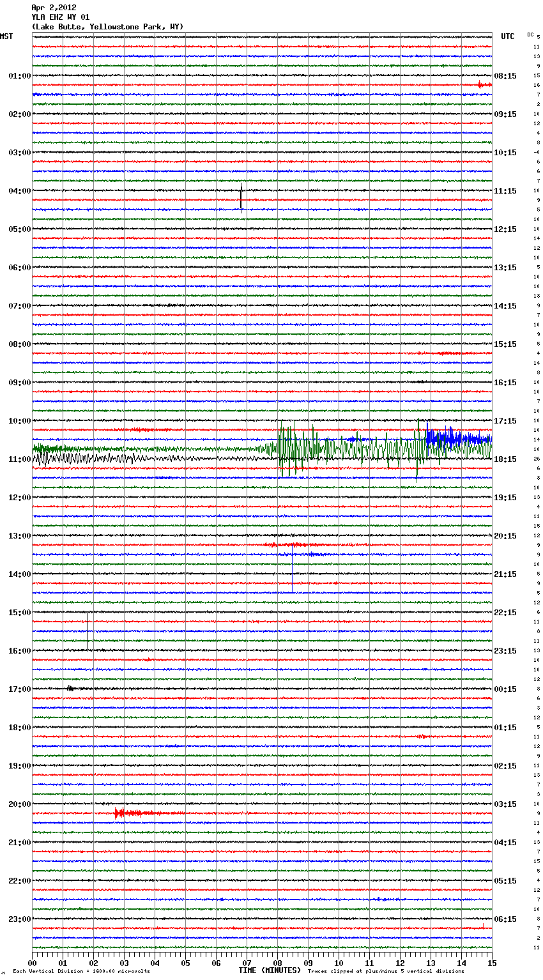Select the '07:00' MST time label

coord(20,306)
